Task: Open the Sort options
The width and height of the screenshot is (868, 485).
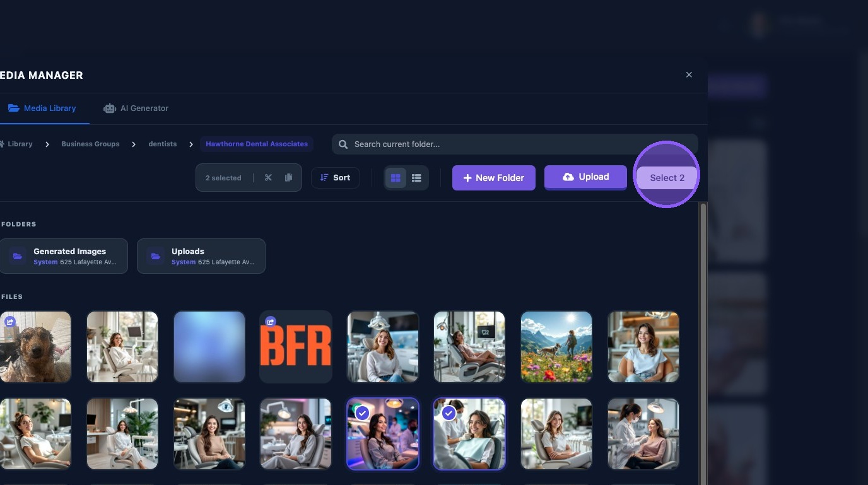Action: pos(336,178)
